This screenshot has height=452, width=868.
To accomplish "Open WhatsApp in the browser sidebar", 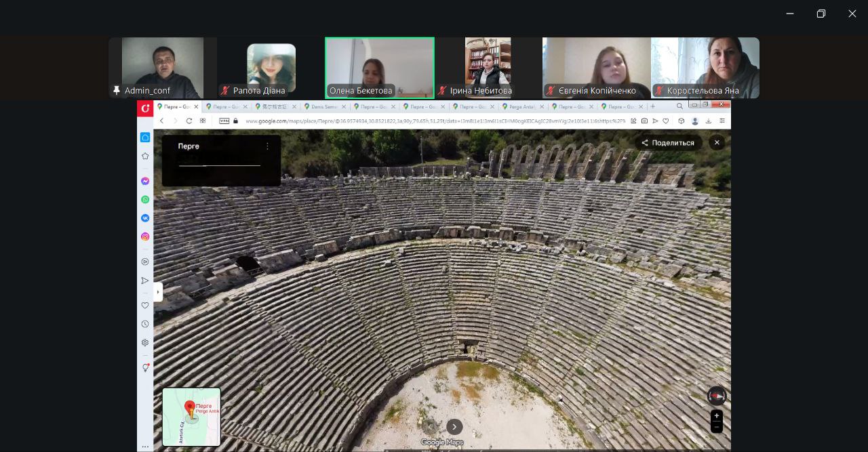I will click(145, 199).
